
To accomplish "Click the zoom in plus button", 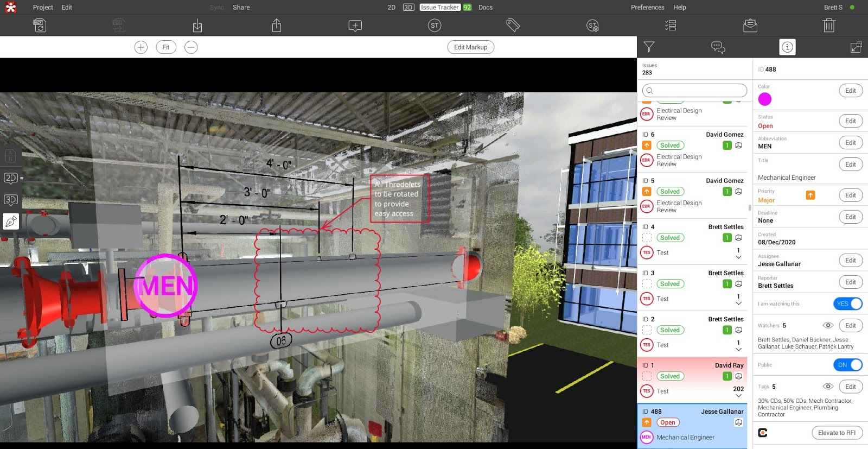I will 141,47.
